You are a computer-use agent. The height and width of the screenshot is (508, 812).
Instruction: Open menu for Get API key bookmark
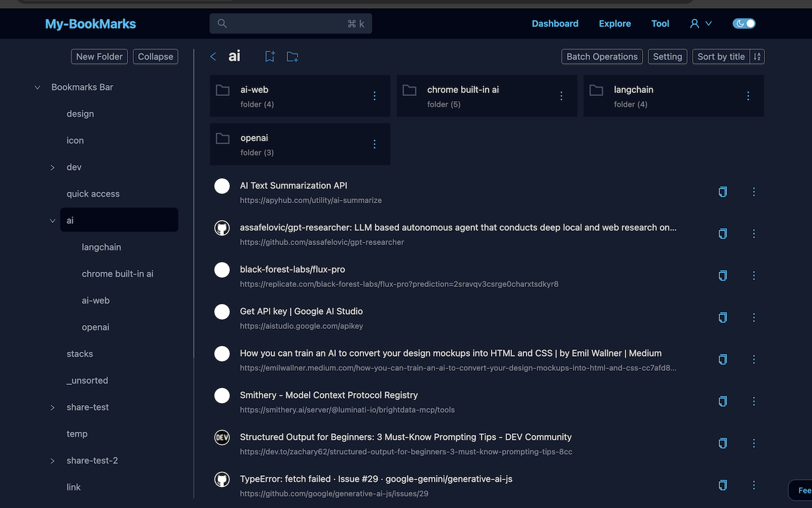(x=754, y=317)
